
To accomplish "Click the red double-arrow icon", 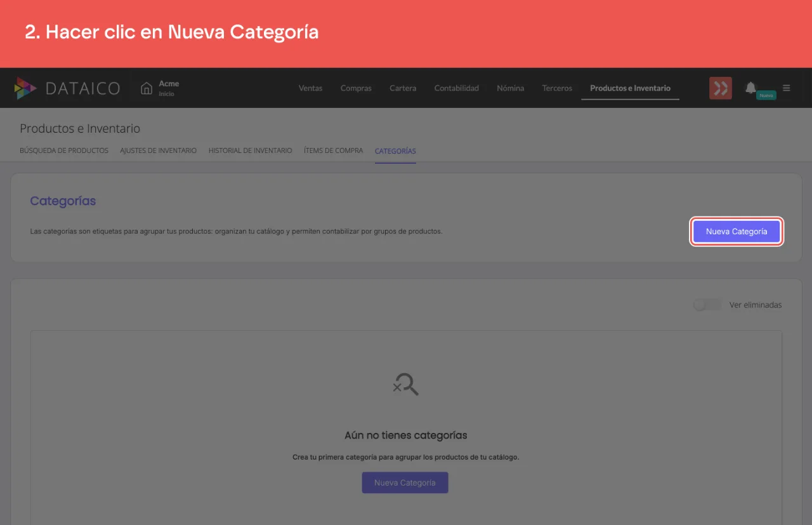I will click(721, 88).
